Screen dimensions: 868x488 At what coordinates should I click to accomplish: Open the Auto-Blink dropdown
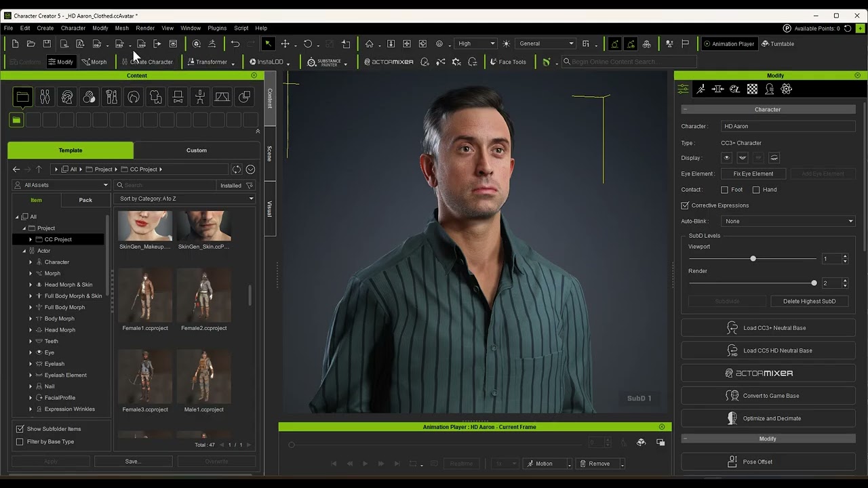point(788,221)
